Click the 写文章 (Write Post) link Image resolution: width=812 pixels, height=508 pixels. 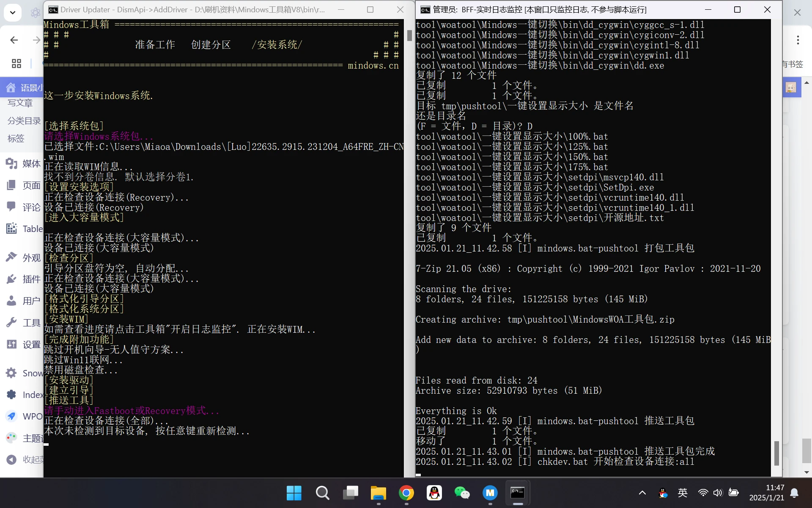pos(19,103)
